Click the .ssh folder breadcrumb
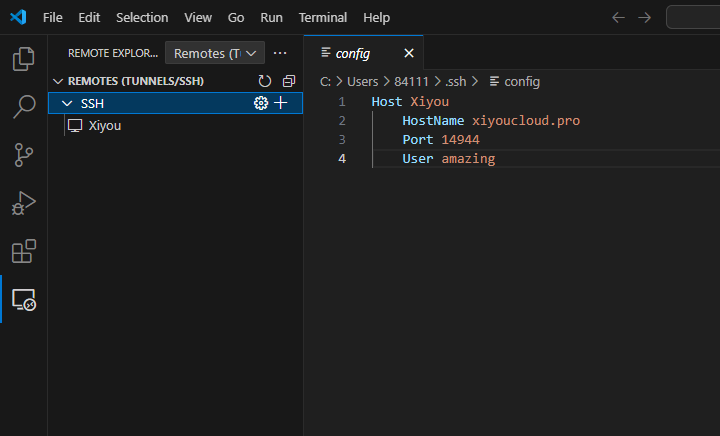The image size is (720, 436). pos(456,81)
